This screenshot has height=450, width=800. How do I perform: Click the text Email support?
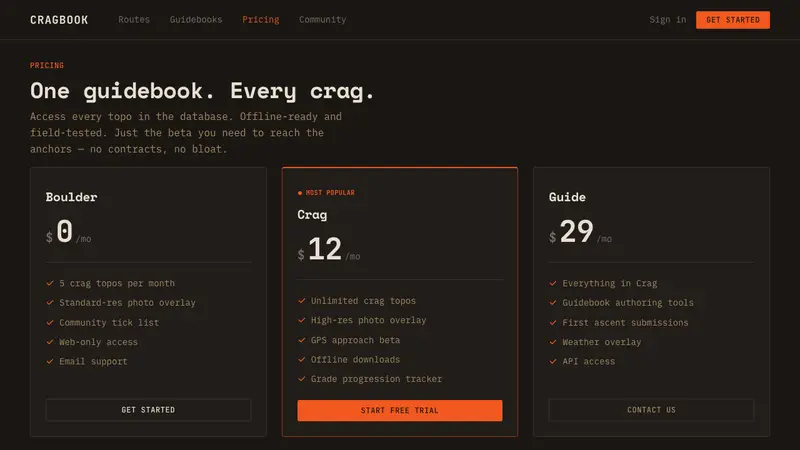coord(93,361)
